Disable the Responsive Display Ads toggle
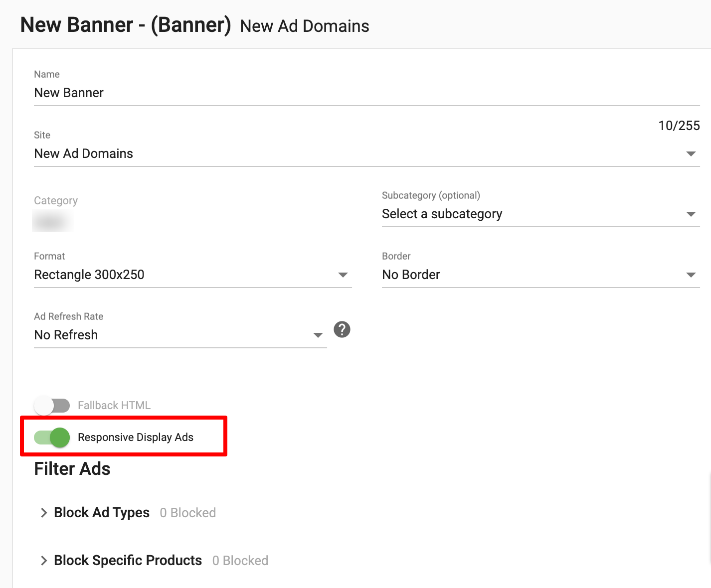711x588 pixels. 52,437
